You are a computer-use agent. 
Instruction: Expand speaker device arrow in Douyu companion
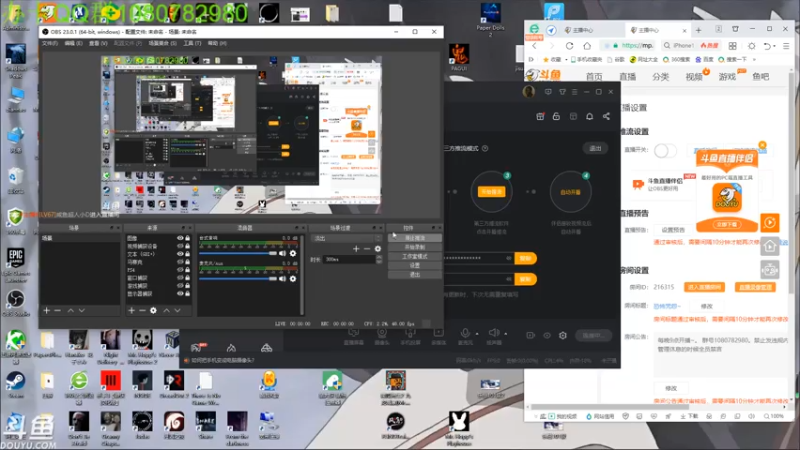click(506, 334)
